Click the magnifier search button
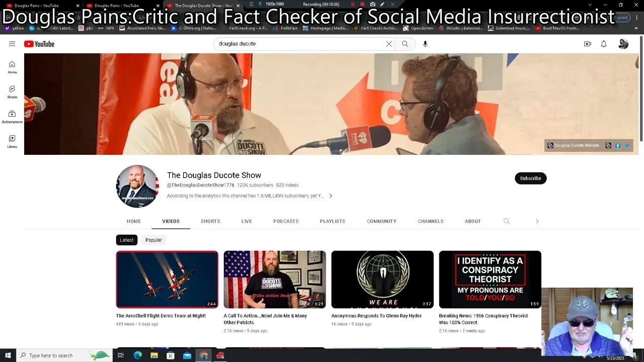The width and height of the screenshot is (644, 362). (x=405, y=44)
